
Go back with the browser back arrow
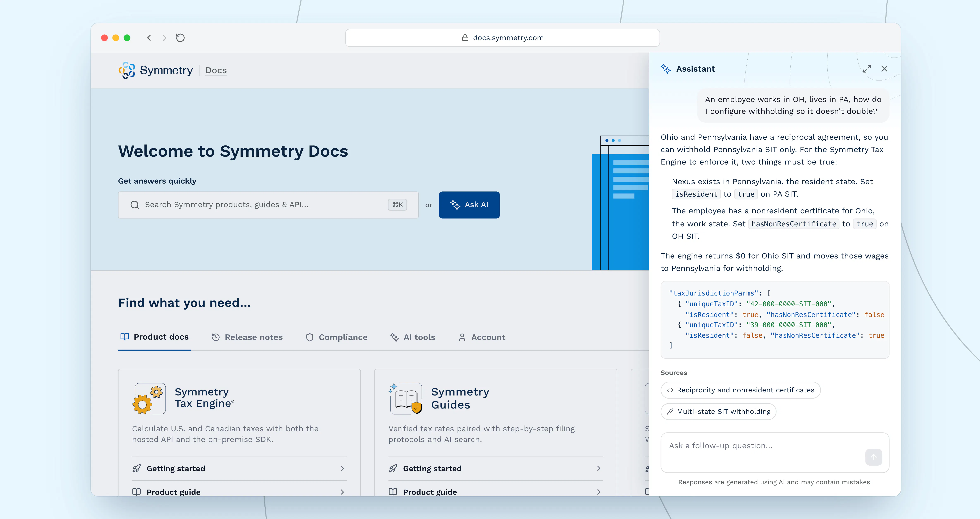pyautogui.click(x=149, y=38)
